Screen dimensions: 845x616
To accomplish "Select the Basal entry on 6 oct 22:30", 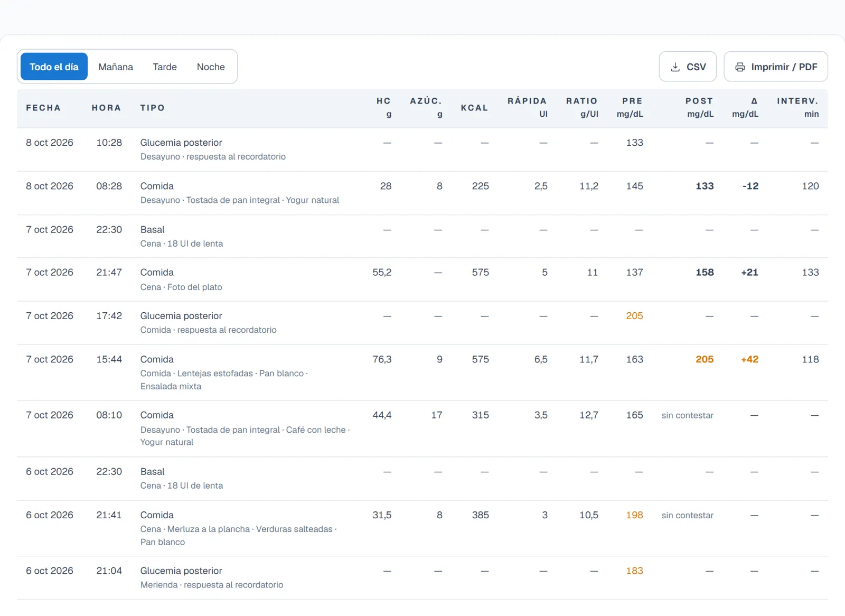I will click(422, 479).
